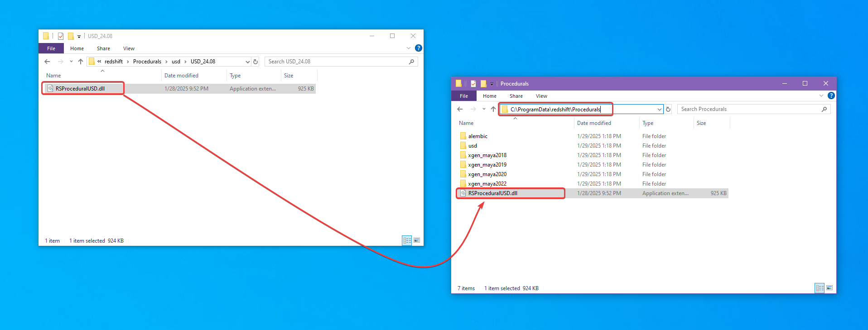Refresh the USD_24.08 folder view
This screenshot has width=868, height=330.
coord(256,62)
